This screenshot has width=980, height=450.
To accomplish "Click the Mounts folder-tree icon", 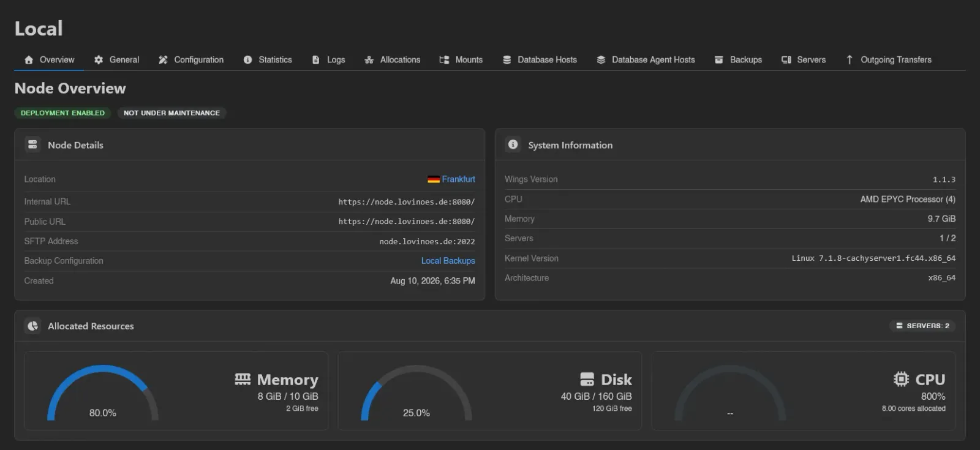I will (444, 60).
